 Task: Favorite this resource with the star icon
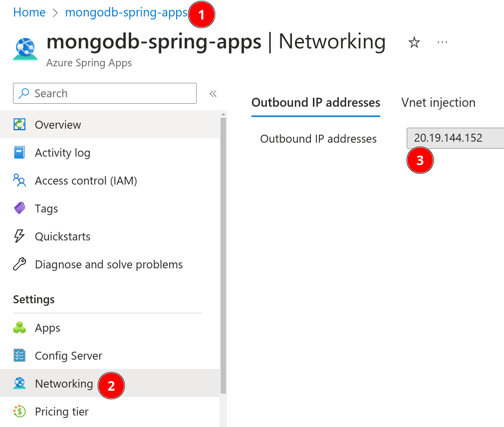pyautogui.click(x=414, y=43)
